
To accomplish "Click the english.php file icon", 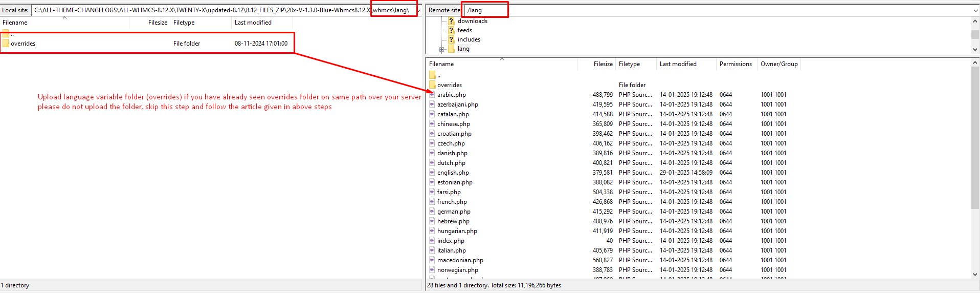I will (x=432, y=173).
